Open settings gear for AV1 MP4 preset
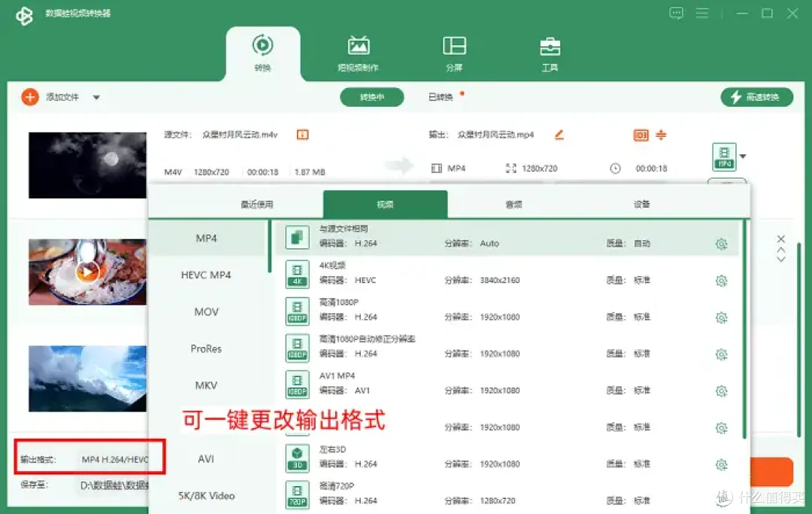 (721, 391)
